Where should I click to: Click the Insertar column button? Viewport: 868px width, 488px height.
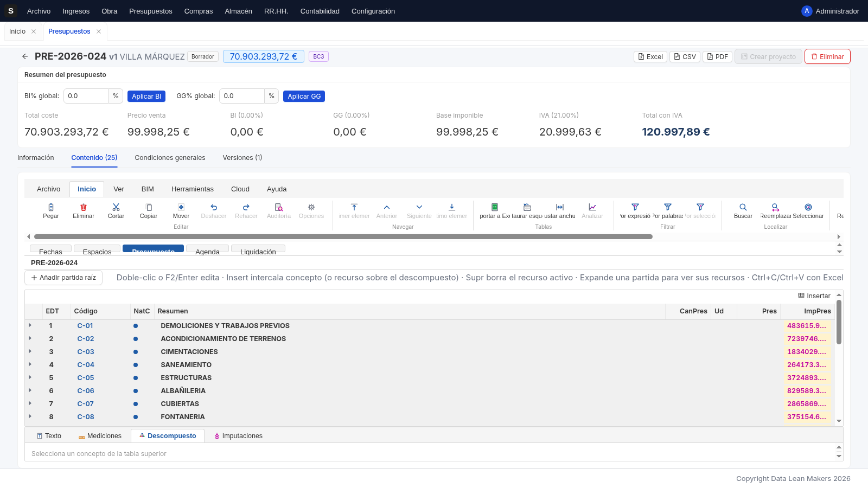(x=814, y=296)
